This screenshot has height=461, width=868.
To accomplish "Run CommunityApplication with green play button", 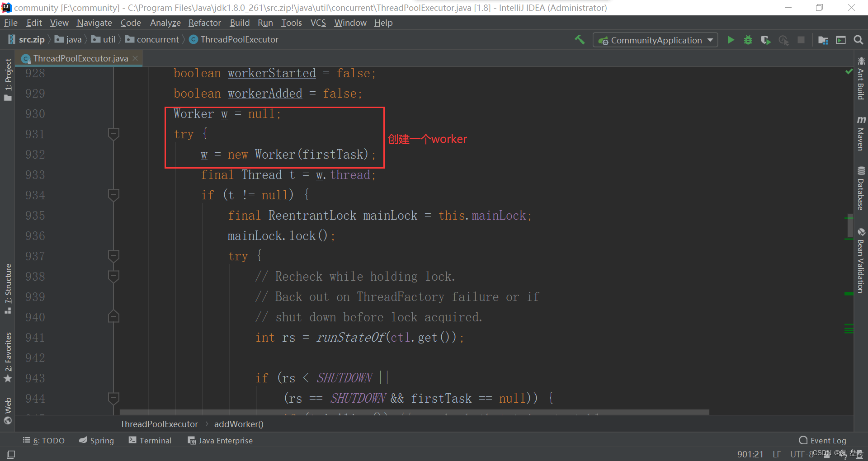I will [731, 40].
